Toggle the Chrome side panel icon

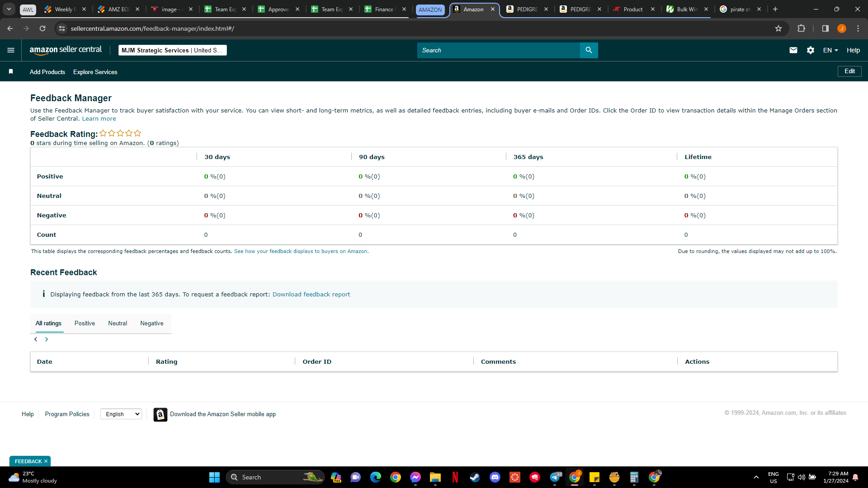pyautogui.click(x=826, y=28)
